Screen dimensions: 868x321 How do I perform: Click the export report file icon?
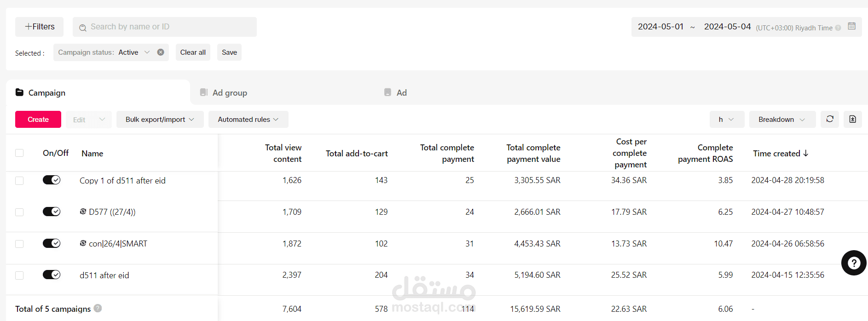(852, 119)
